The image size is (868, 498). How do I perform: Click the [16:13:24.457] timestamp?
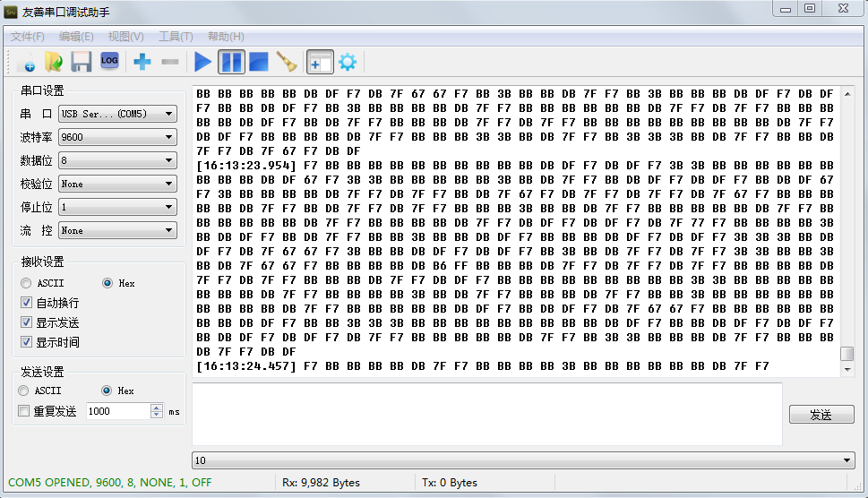click(x=246, y=366)
